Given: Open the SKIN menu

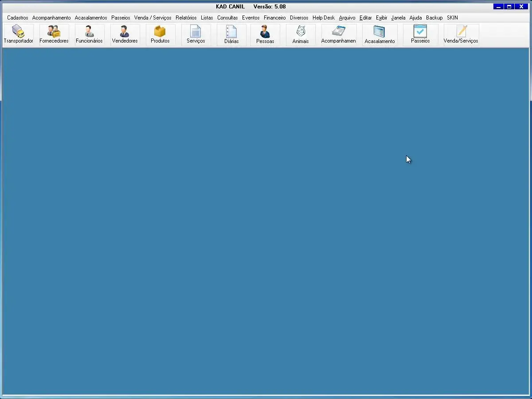Looking at the screenshot, I should coord(452,18).
